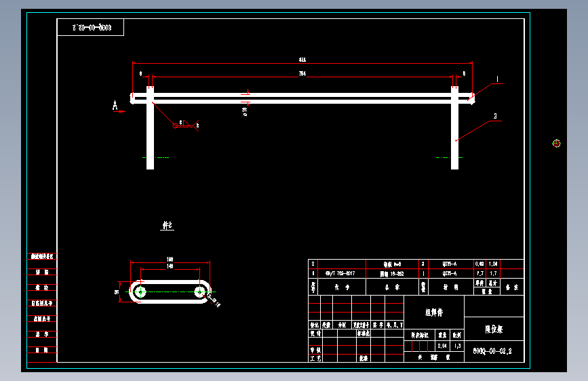588x381 pixels.
Task: Click the 标准化 standardization label cell
Action: pos(363,333)
